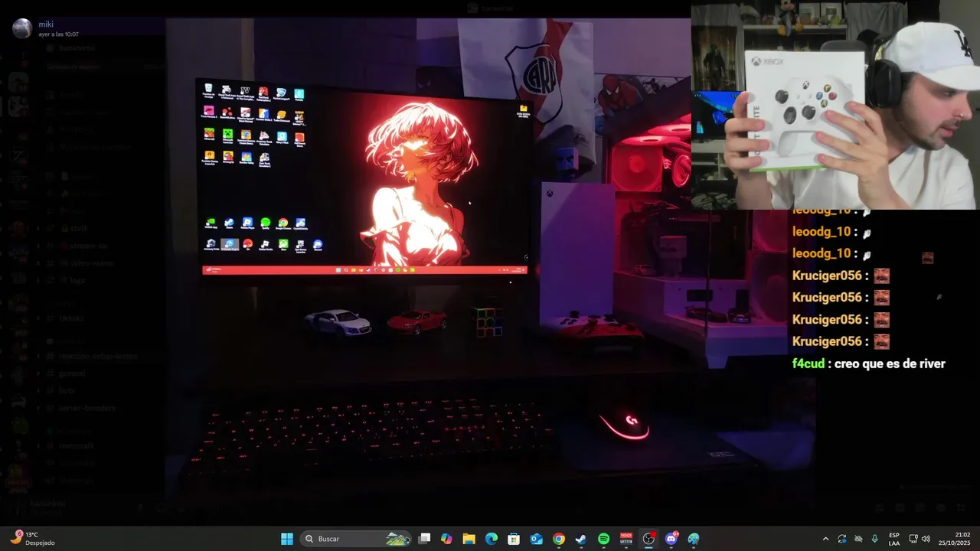Launch Copilot from the taskbar
Screen dimensions: 980x551
(x=447, y=539)
